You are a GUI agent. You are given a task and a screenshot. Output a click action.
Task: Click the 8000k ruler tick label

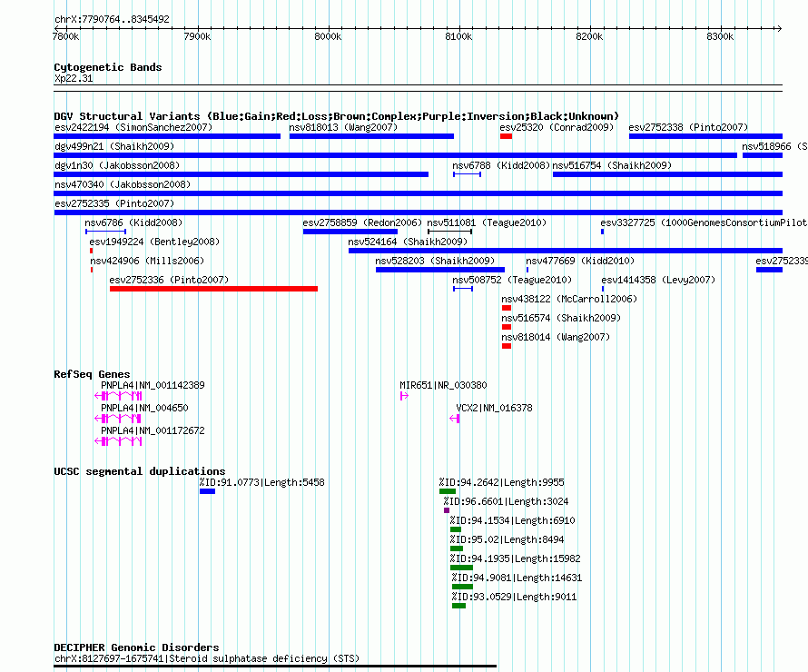tap(329, 36)
